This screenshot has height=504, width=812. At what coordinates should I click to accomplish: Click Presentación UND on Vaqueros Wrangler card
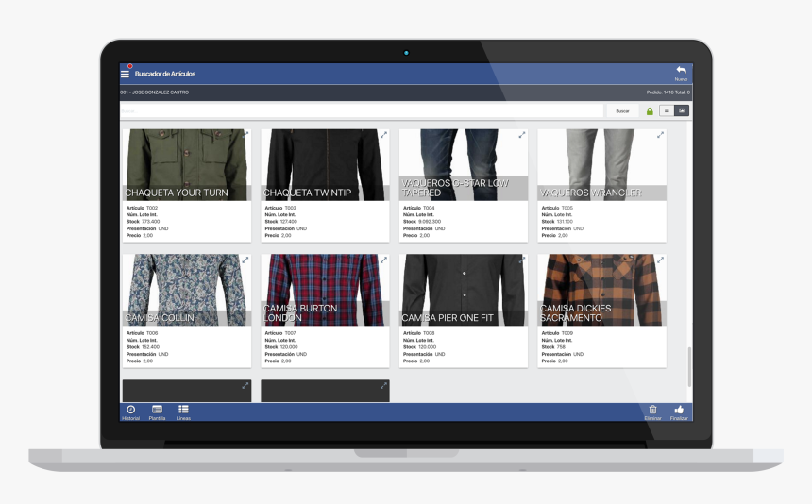coord(563,228)
